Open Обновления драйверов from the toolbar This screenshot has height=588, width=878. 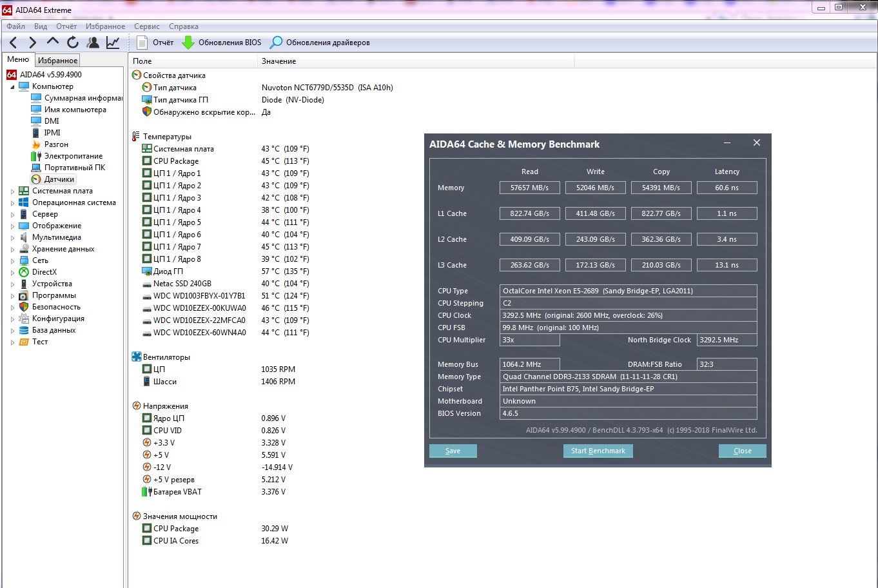click(x=320, y=43)
